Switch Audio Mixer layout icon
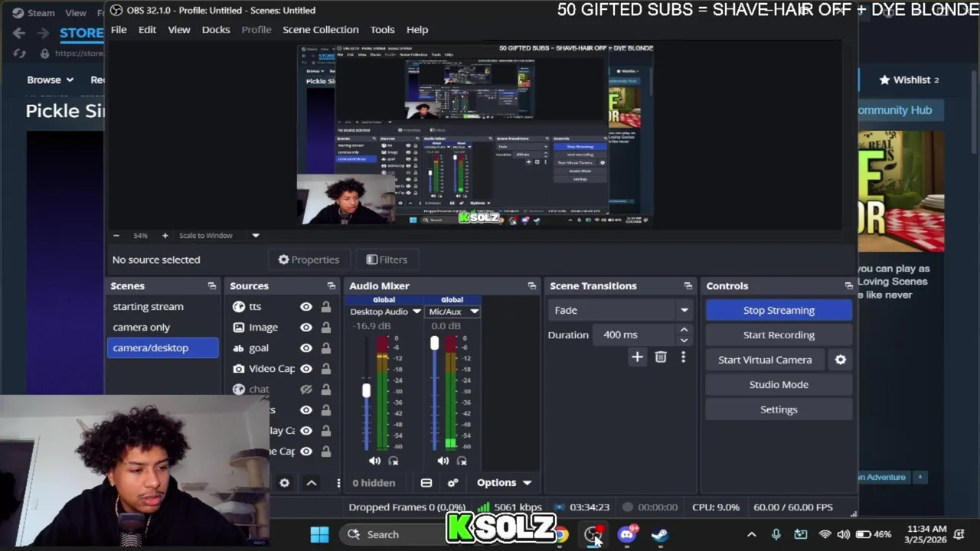Viewport: 980px width, 551px height. pos(426,483)
